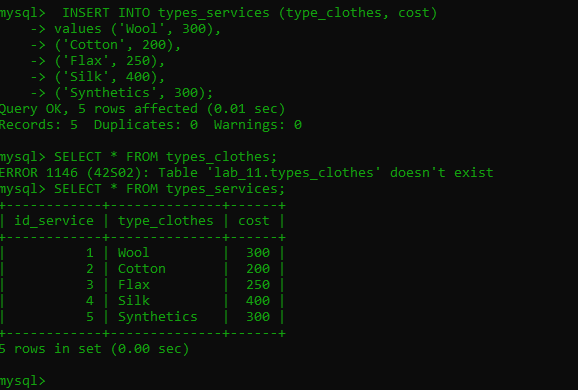Click the cost column header
The image size is (578, 390).
(x=254, y=221)
